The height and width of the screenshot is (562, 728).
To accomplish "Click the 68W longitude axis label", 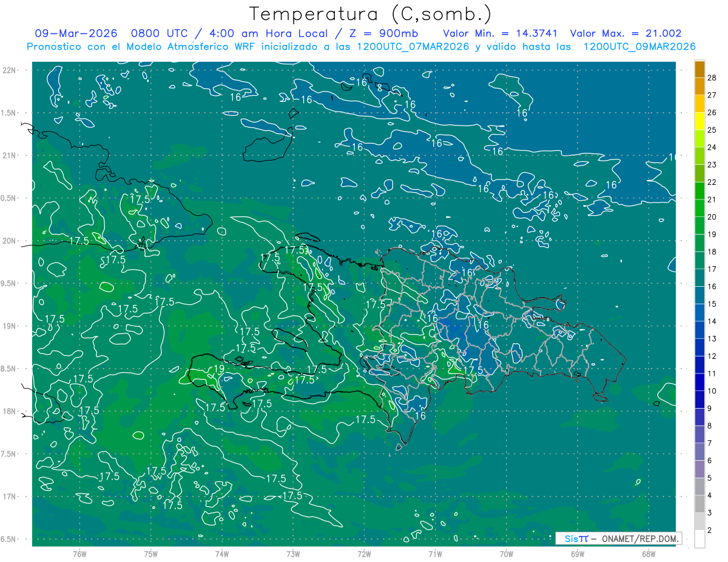I will tap(648, 554).
